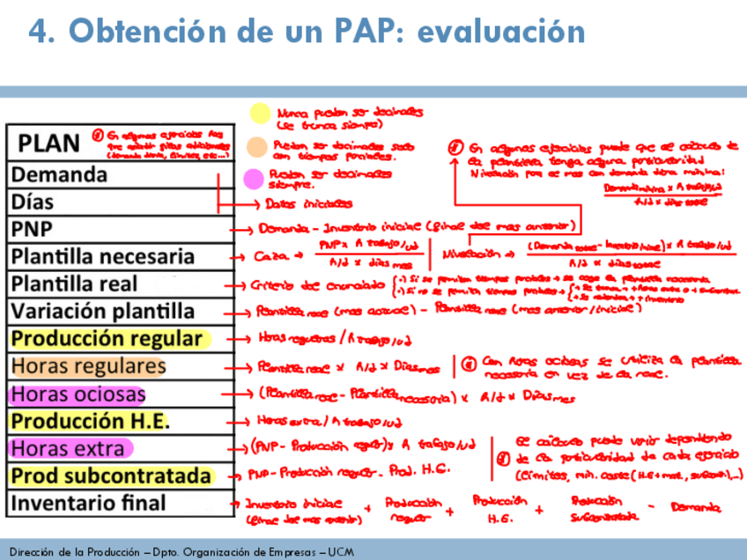747x560 pixels.
Task: Click the handwritten "Caza" formula label
Action: 270,256
